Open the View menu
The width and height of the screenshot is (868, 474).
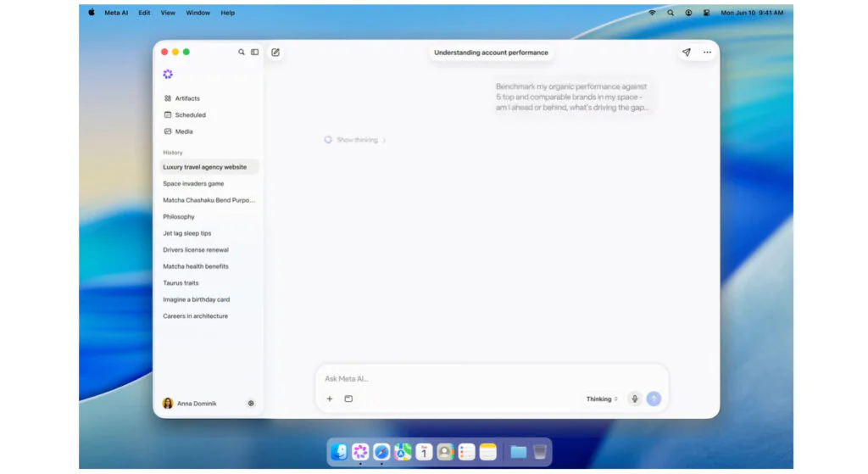(x=168, y=13)
